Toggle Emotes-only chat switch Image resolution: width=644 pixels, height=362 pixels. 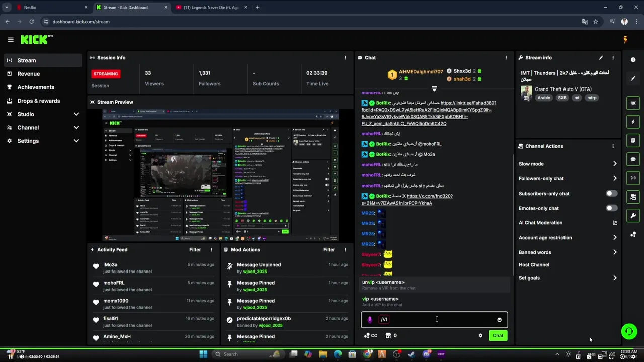click(611, 208)
